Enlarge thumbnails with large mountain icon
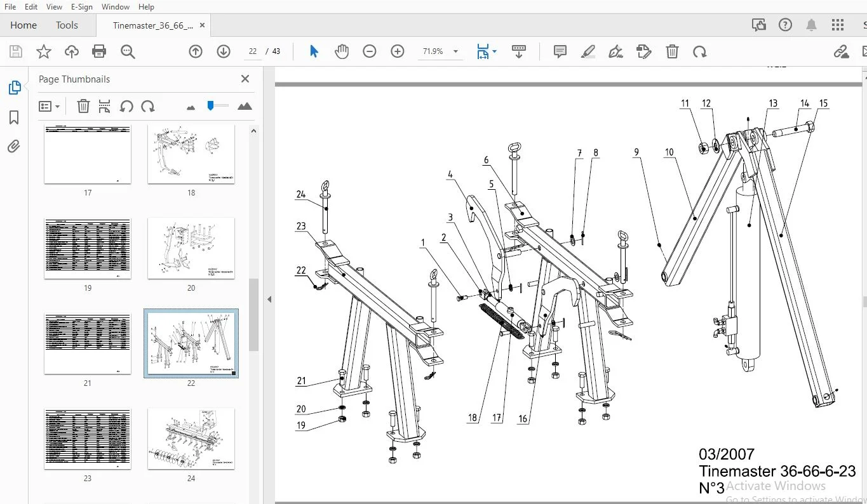Image resolution: width=867 pixels, height=504 pixels. pyautogui.click(x=245, y=107)
